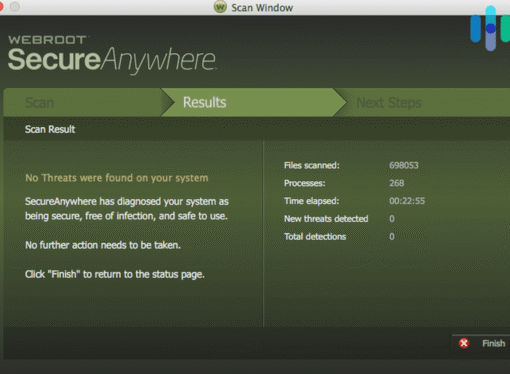
Task: Click the Scan Result heading
Action: coord(50,129)
